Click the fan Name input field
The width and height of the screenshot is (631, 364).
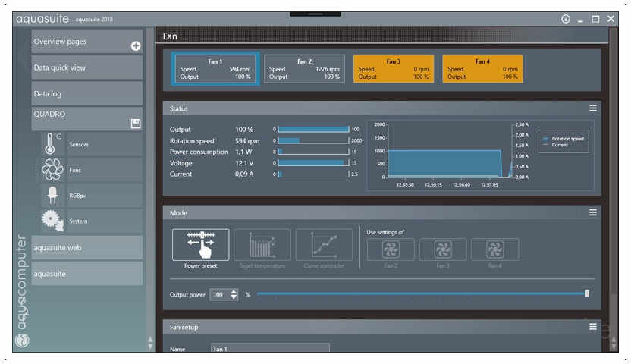(270, 349)
